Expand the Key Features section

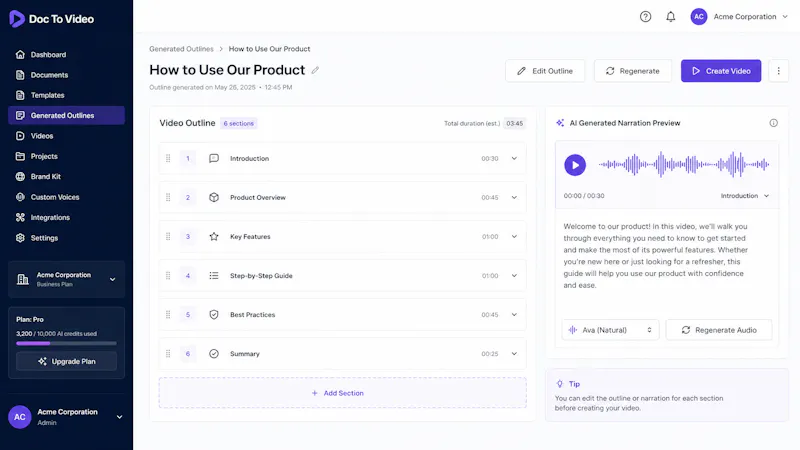pos(514,237)
